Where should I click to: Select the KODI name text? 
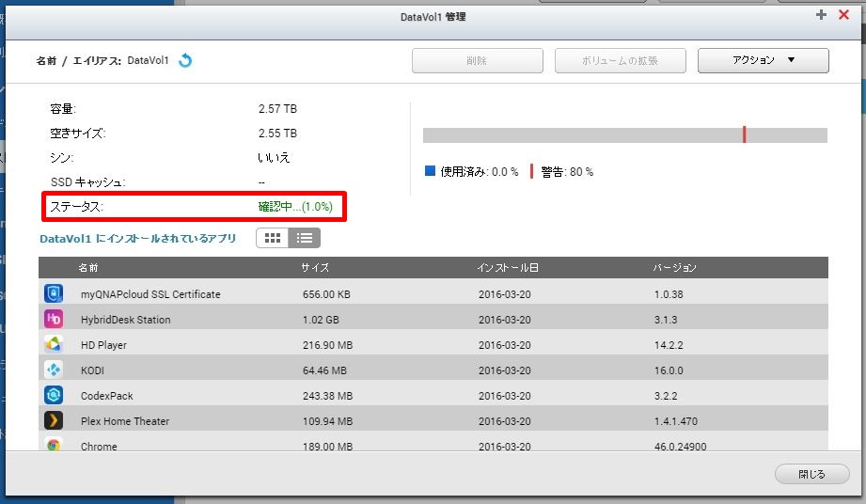click(92, 370)
